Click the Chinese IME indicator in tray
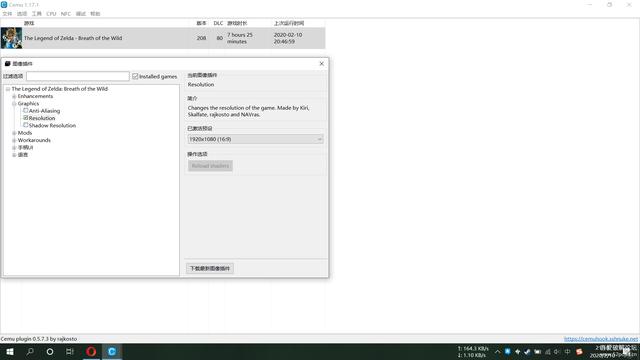Screen dimensions: 640x360 tap(567, 351)
